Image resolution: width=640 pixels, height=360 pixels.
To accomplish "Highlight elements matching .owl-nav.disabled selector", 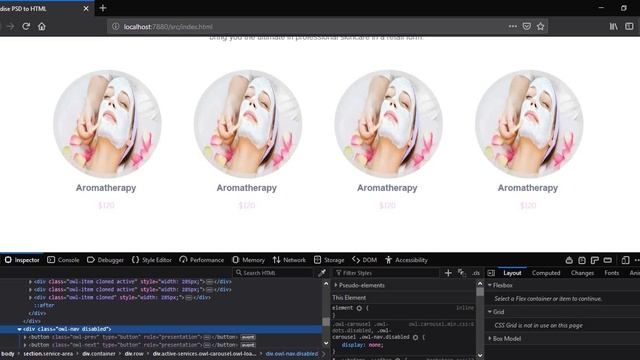I will tap(416, 337).
